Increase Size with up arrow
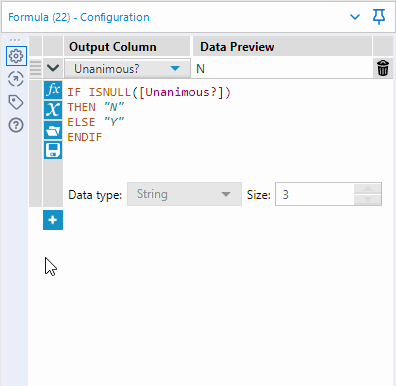 [368, 188]
